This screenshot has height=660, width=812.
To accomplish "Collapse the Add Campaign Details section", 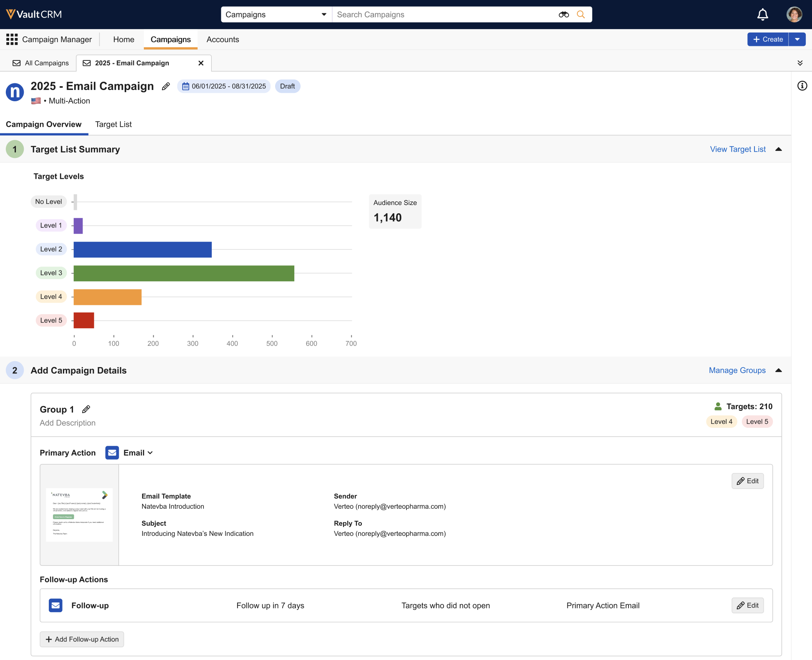I will [778, 370].
